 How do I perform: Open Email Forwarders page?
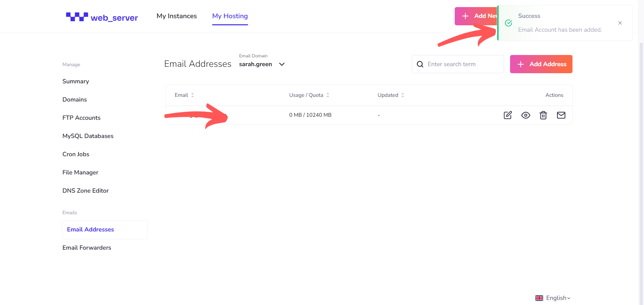click(87, 248)
